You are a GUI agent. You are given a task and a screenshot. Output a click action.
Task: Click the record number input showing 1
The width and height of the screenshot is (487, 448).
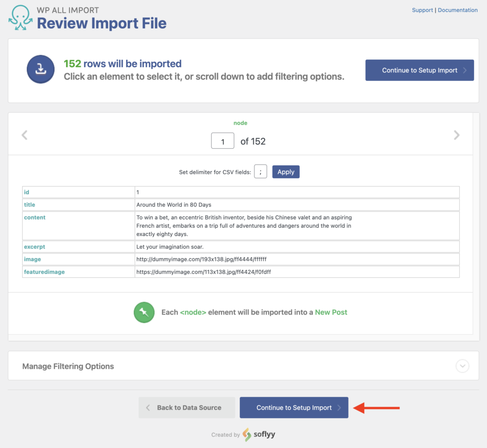pos(223,140)
